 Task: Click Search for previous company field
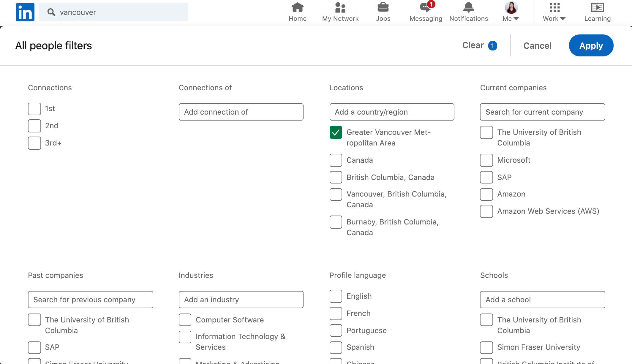pos(91,300)
